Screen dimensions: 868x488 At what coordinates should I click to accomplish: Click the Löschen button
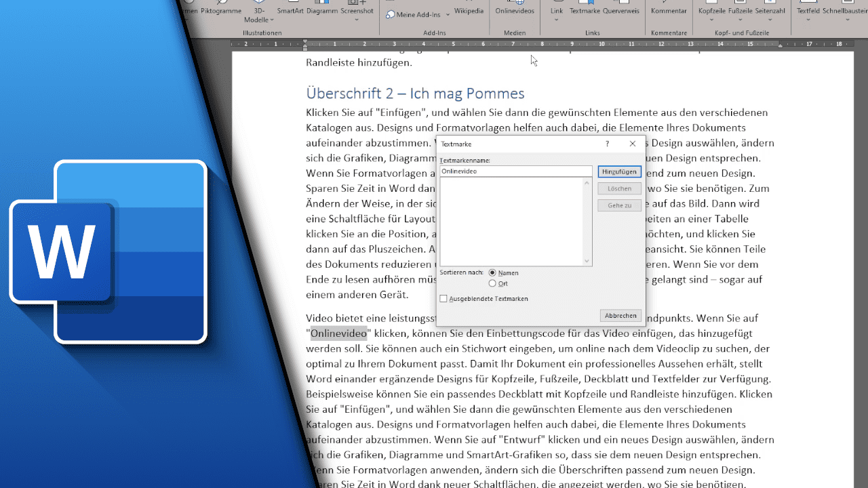coord(619,188)
